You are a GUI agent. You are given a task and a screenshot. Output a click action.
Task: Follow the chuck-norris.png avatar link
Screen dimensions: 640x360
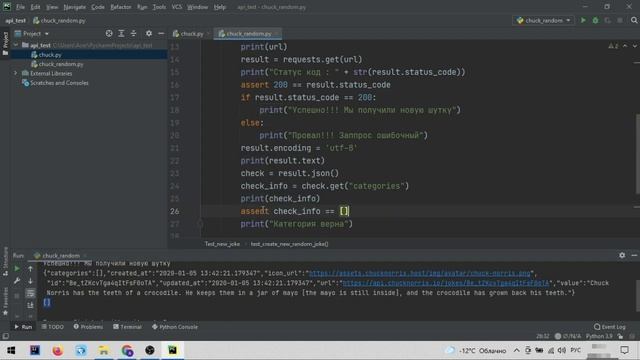tap(420, 273)
